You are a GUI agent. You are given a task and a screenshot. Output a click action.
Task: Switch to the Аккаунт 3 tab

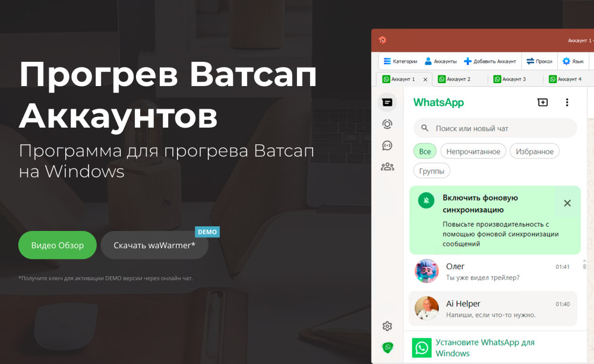(x=510, y=79)
